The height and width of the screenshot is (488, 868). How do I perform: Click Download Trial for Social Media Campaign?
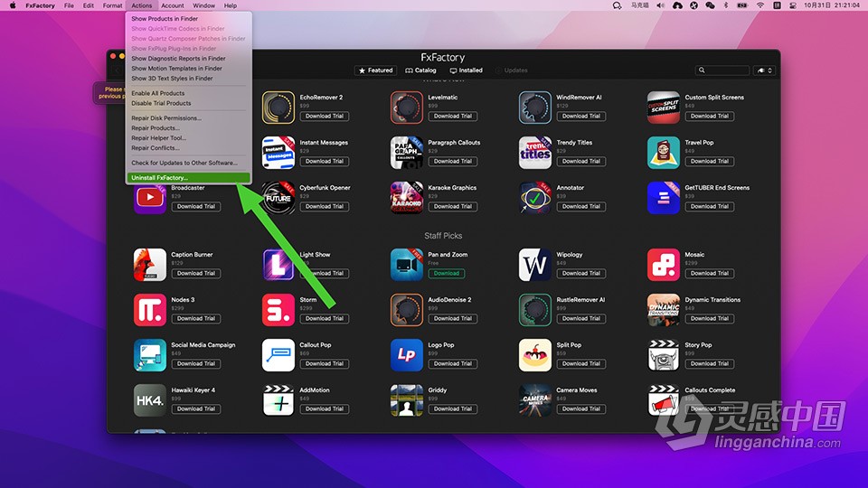[x=196, y=363]
